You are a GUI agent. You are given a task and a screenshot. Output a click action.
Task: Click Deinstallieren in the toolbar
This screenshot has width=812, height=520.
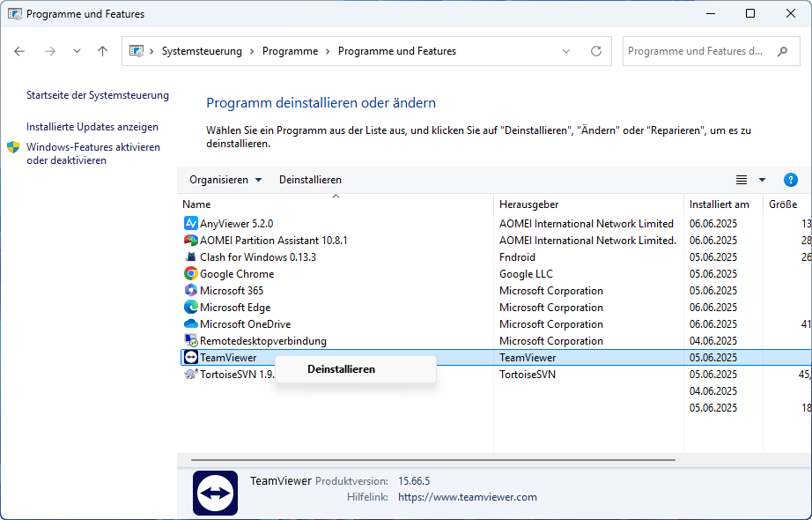pyautogui.click(x=310, y=180)
